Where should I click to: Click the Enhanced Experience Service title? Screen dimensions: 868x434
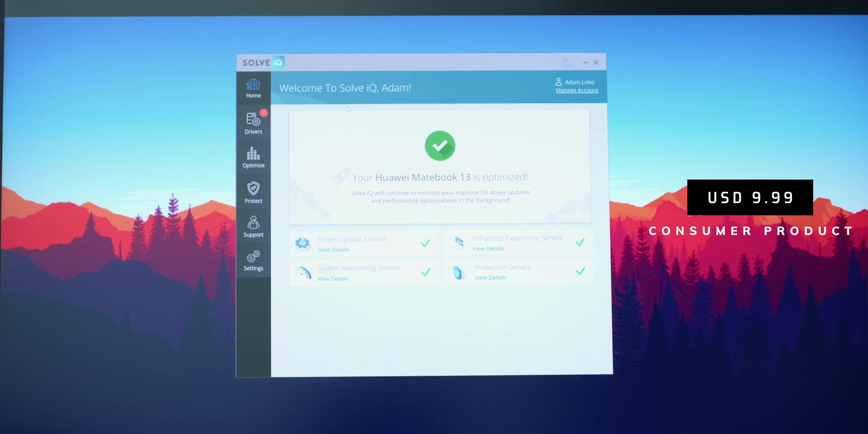[x=518, y=238]
